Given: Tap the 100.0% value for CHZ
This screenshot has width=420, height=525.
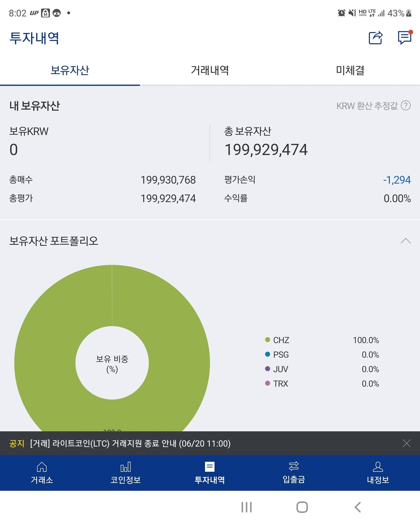Looking at the screenshot, I should coord(366,340).
